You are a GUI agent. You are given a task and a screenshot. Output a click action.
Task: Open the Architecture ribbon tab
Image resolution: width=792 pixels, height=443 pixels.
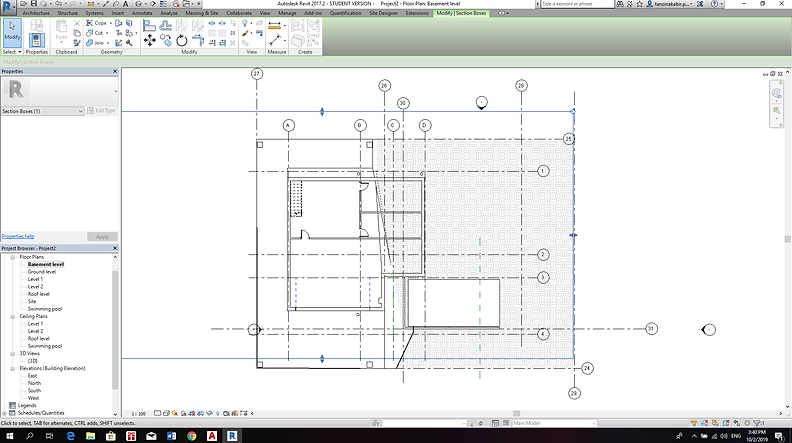(36, 13)
